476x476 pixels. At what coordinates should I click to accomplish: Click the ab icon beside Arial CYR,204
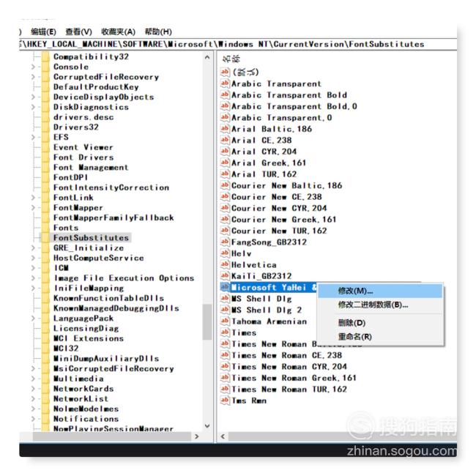pyautogui.click(x=225, y=151)
